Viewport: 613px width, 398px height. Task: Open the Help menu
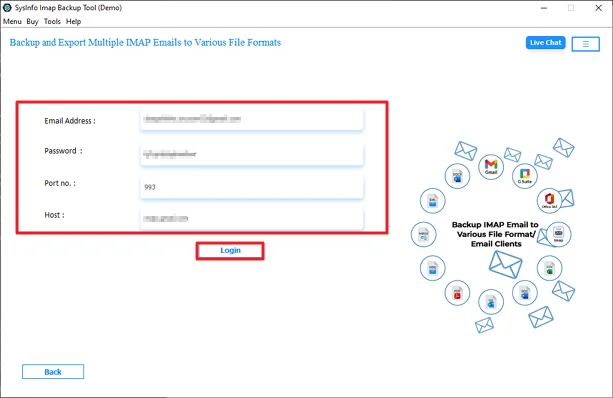point(73,22)
